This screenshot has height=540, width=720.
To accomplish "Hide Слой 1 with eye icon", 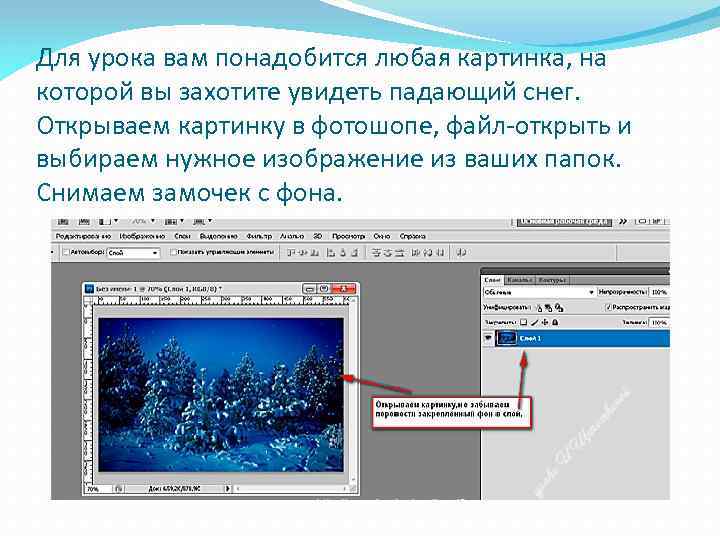I will point(488,338).
